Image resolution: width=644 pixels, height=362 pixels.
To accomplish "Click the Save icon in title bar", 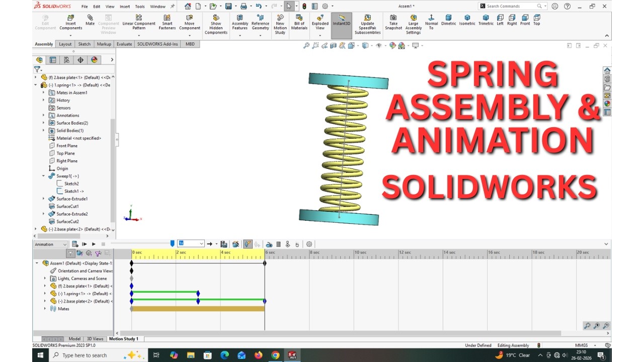I will [x=228, y=6].
